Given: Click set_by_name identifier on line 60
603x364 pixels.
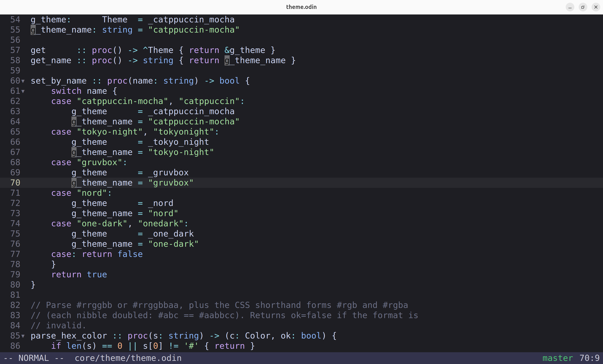Looking at the screenshot, I should point(58,81).
